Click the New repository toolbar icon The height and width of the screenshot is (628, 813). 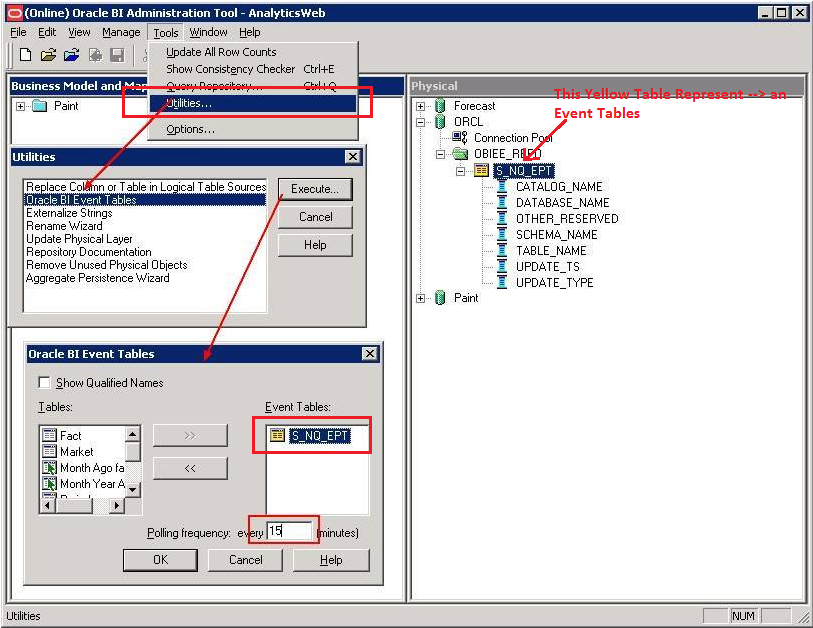[x=25, y=54]
